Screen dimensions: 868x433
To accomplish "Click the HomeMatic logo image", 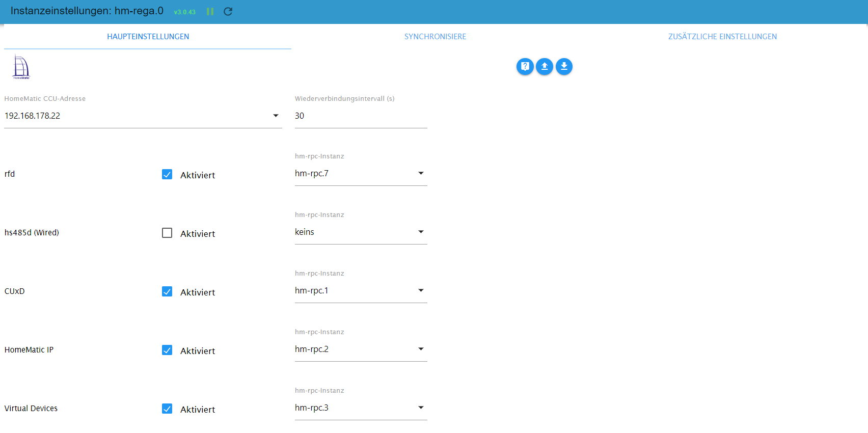I will (x=21, y=67).
